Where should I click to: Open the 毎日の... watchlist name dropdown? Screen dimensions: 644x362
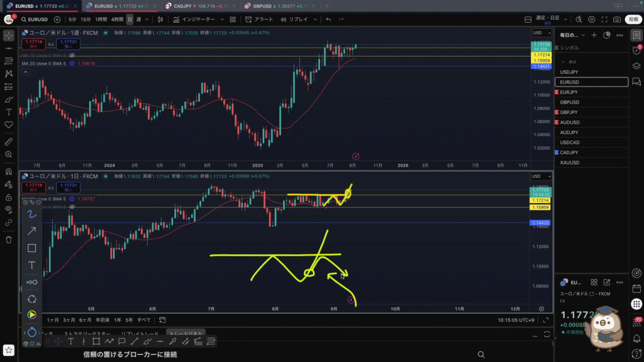(572, 35)
